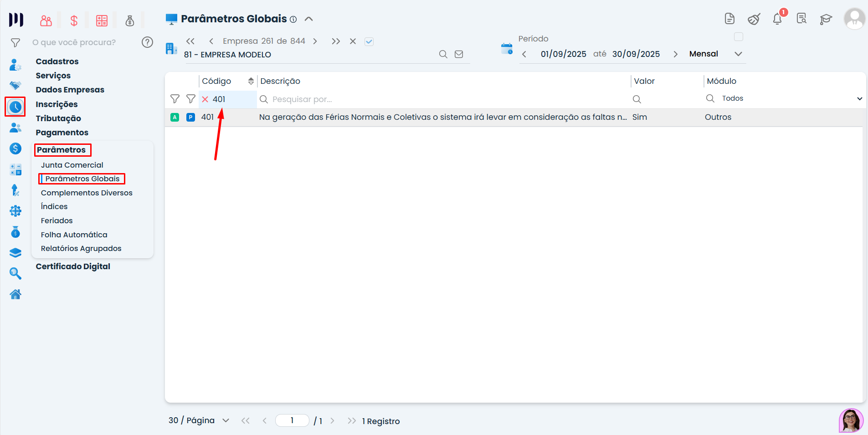Click the home icon in the sidebar
Image resolution: width=868 pixels, height=435 pixels.
[x=15, y=294]
